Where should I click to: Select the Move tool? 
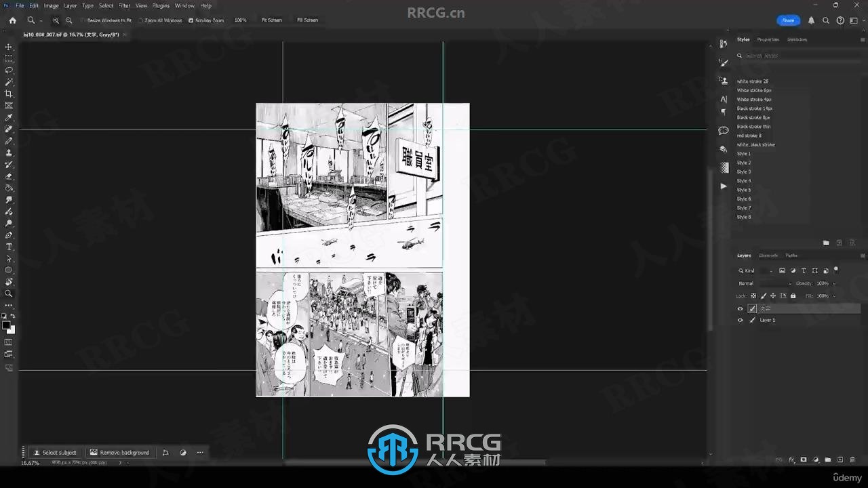coord(9,47)
